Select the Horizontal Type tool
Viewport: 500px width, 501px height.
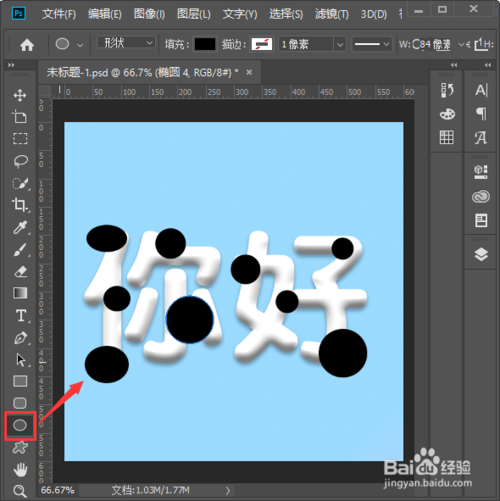(x=21, y=315)
